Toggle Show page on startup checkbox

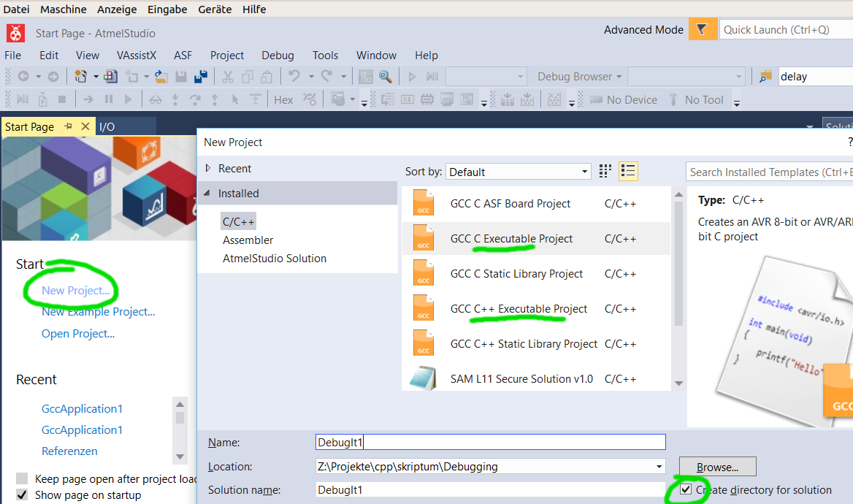(22, 495)
